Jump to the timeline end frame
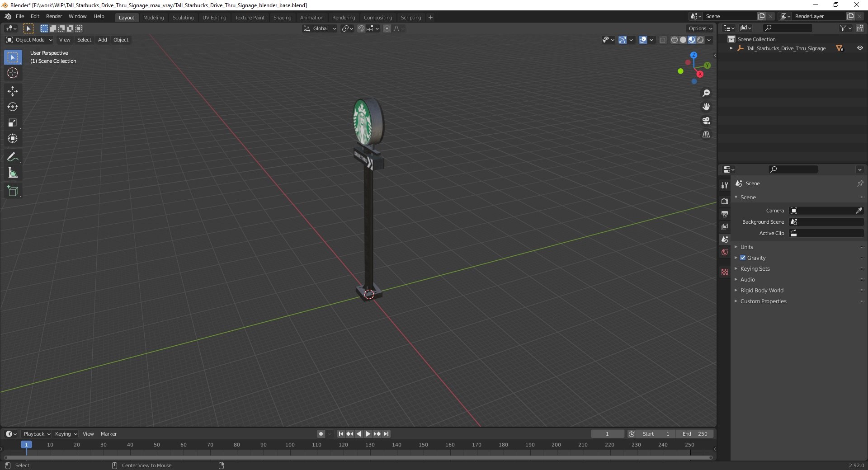 (x=386, y=434)
